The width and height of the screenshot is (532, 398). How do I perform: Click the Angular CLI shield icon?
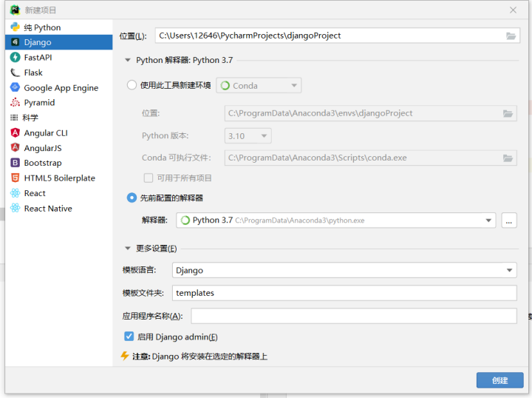(15, 132)
